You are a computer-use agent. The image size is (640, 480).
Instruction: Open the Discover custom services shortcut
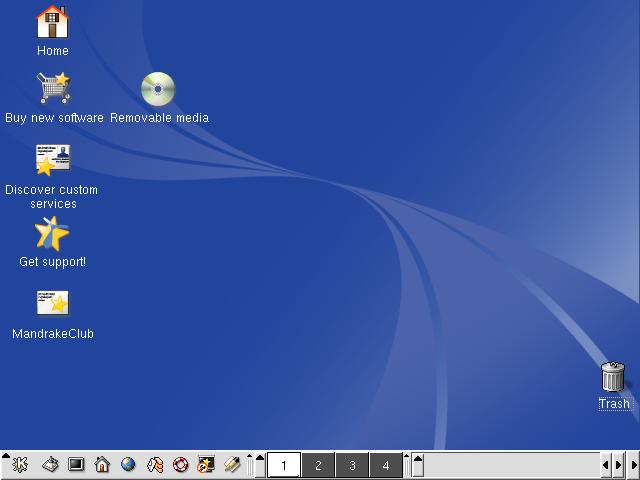tap(52, 160)
